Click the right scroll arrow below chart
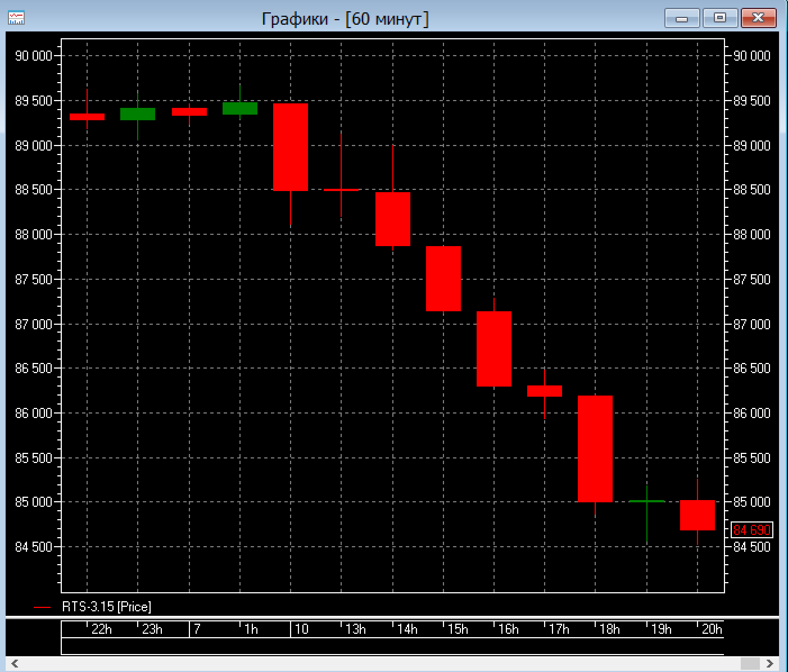788x672 pixels. 771,664
